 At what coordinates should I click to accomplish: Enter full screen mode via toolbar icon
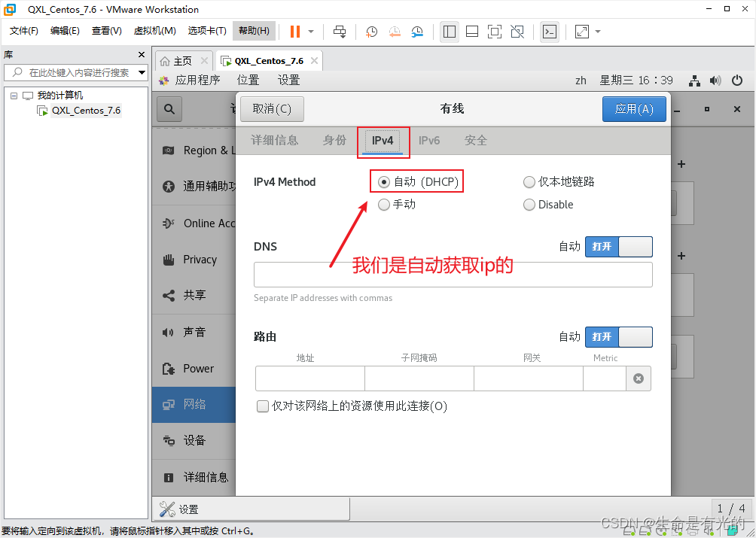(x=494, y=31)
